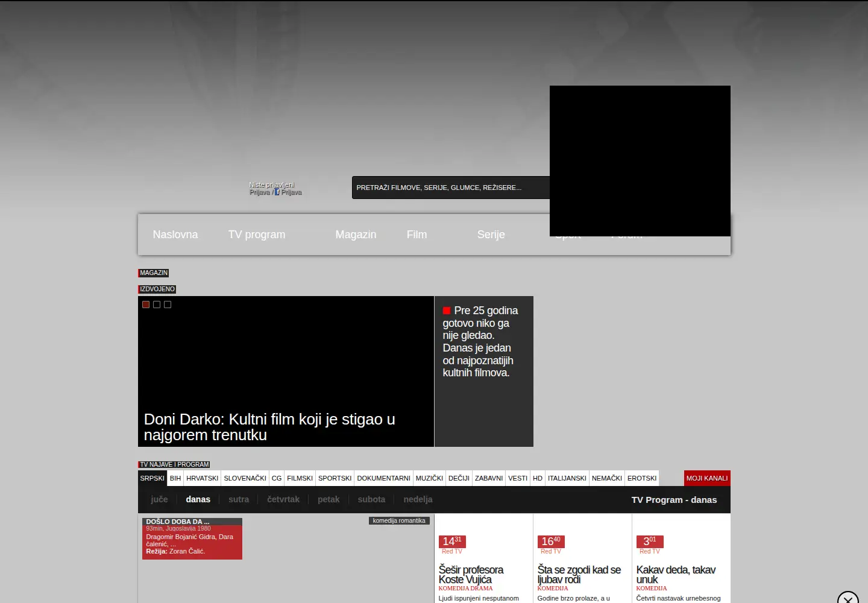Image resolution: width=868 pixels, height=603 pixels.
Task: Open the Serije section
Action: (x=491, y=235)
